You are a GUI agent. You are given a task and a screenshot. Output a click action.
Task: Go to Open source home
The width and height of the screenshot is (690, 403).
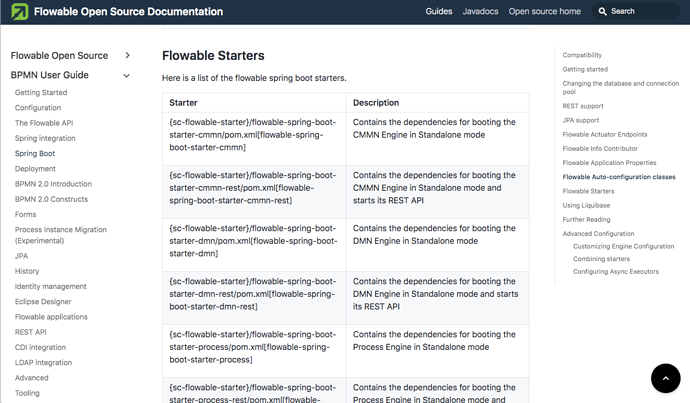point(544,11)
